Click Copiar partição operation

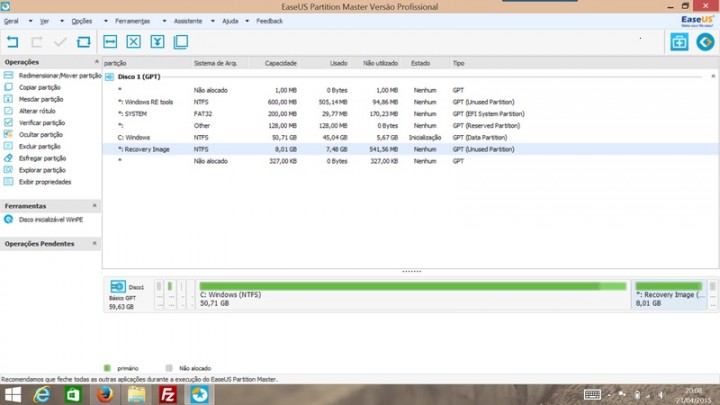[x=39, y=87]
